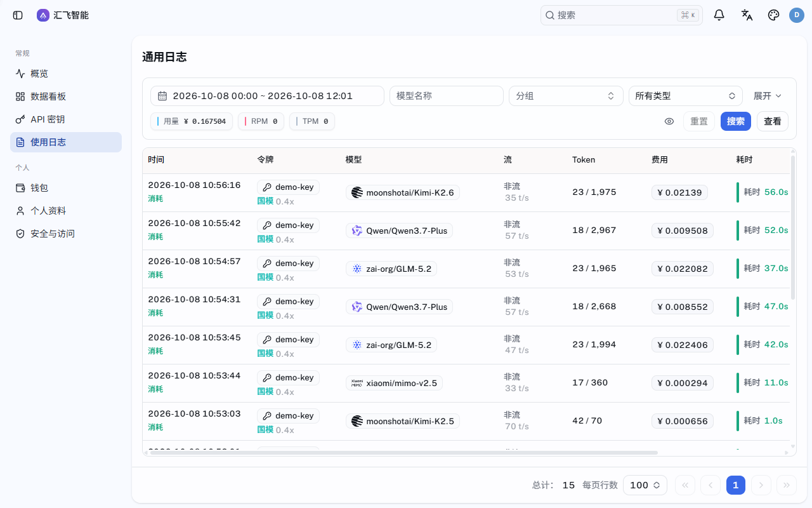Click the calendar icon in date range
Screen dimensions: 812x508
[x=162, y=96]
